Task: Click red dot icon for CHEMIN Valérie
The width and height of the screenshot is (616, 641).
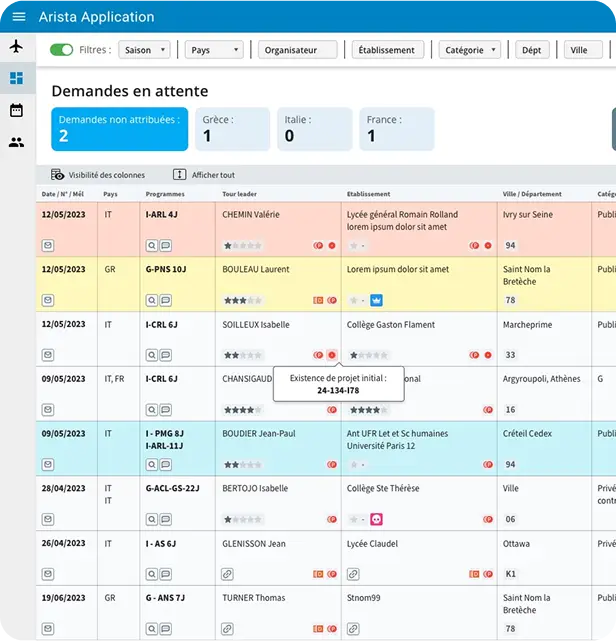Action: click(332, 245)
